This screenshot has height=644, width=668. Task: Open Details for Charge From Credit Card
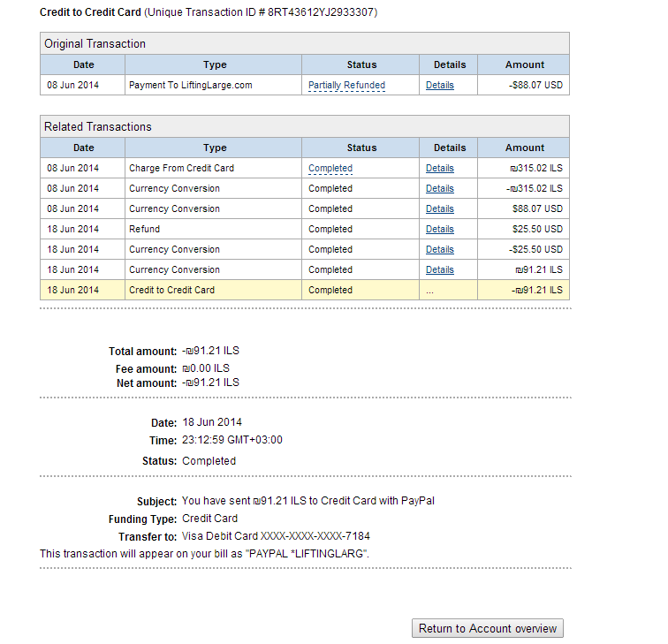(x=440, y=168)
